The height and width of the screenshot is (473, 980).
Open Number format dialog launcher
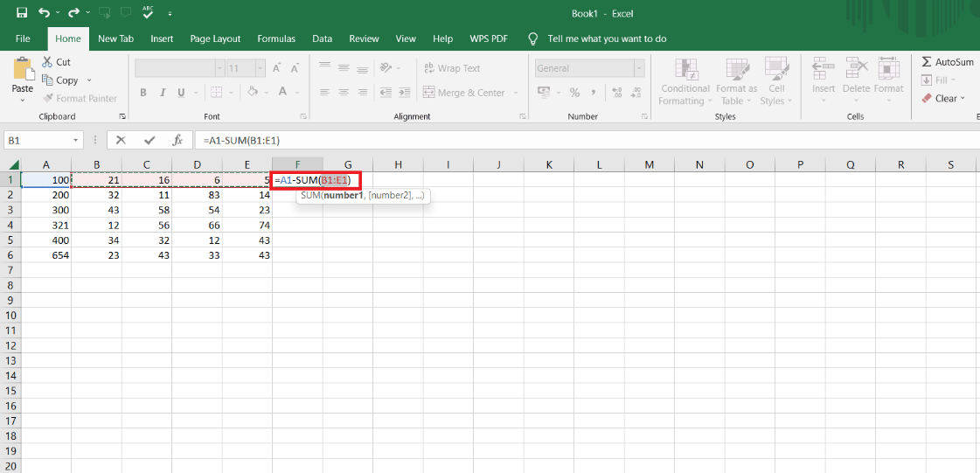tap(644, 116)
